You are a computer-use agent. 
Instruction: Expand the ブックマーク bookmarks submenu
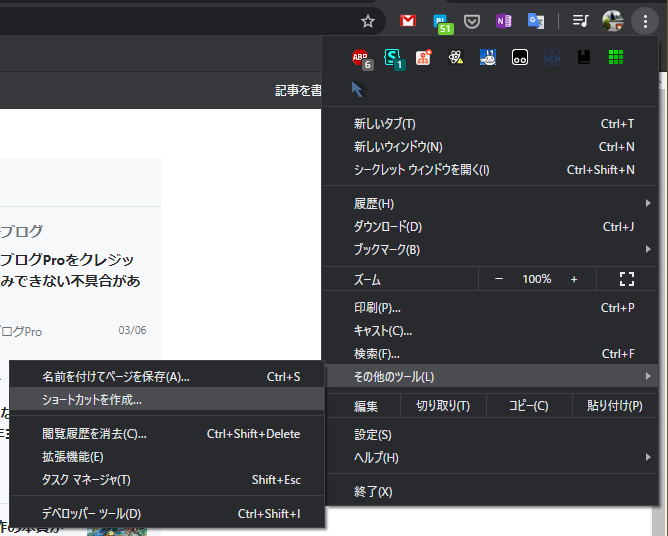pyautogui.click(x=490, y=250)
